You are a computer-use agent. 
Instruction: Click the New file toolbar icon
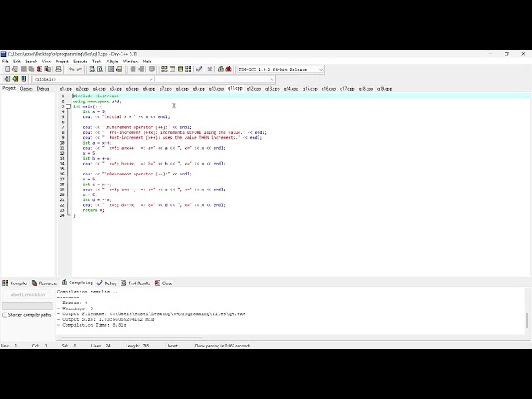pos(7,69)
